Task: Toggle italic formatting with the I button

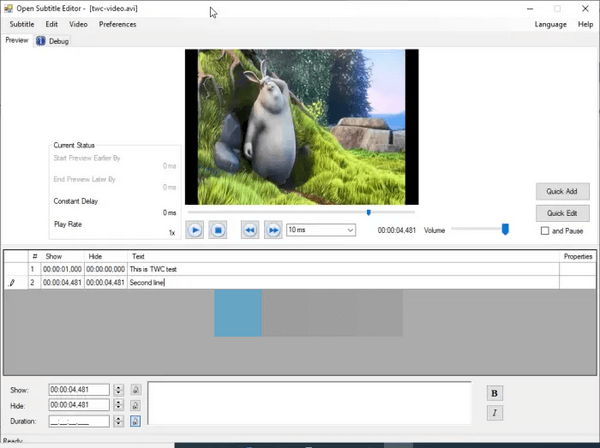Action: pyautogui.click(x=494, y=413)
